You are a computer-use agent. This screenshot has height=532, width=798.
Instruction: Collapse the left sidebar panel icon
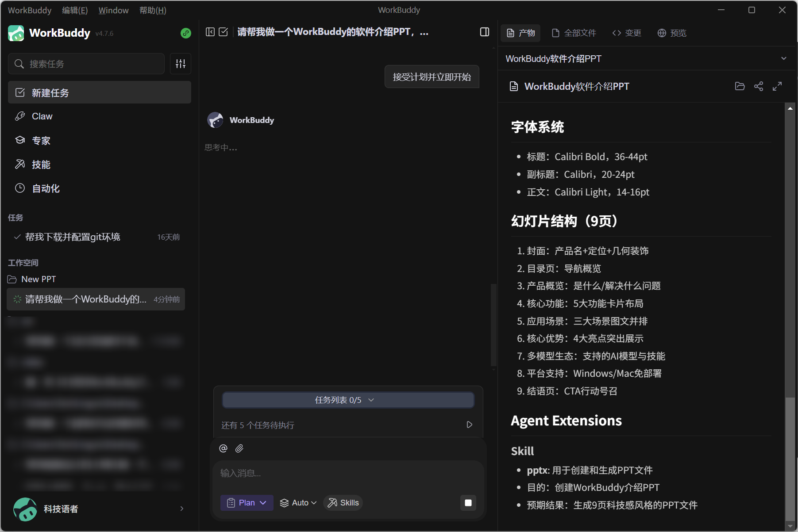click(x=210, y=32)
